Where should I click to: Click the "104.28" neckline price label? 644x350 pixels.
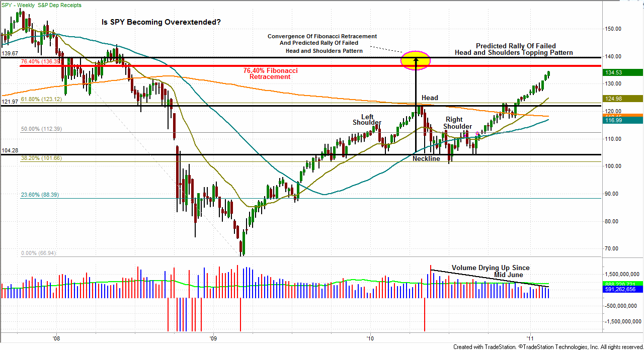[10, 150]
